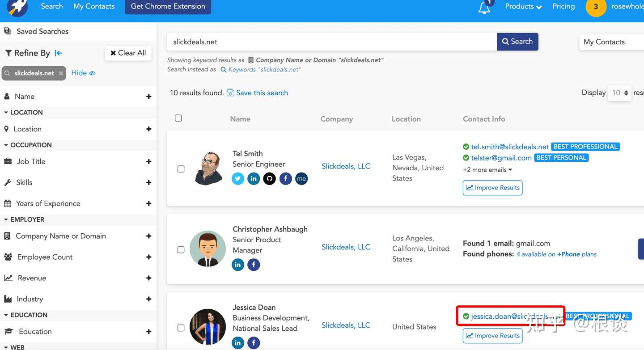Click the 4 available on +Phone plans link
The height and width of the screenshot is (350, 644).
click(x=556, y=254)
